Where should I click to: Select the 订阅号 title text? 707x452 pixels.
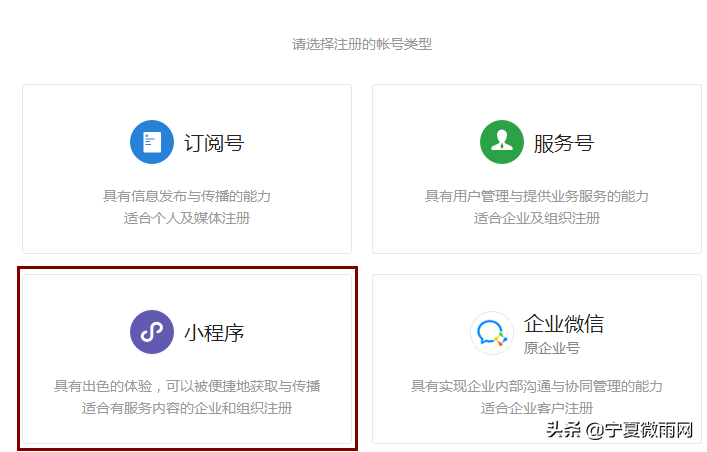214,143
